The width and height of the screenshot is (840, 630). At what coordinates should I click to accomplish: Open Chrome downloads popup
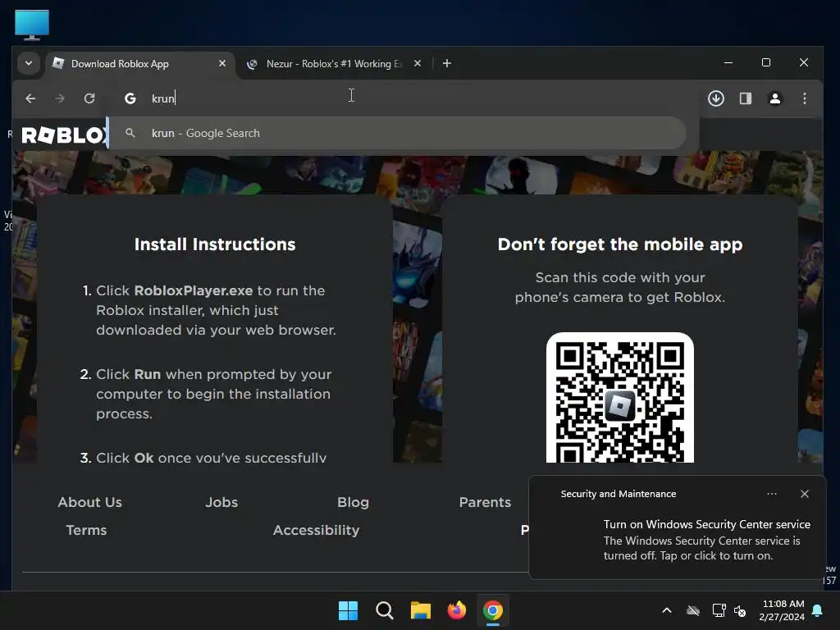(x=715, y=98)
